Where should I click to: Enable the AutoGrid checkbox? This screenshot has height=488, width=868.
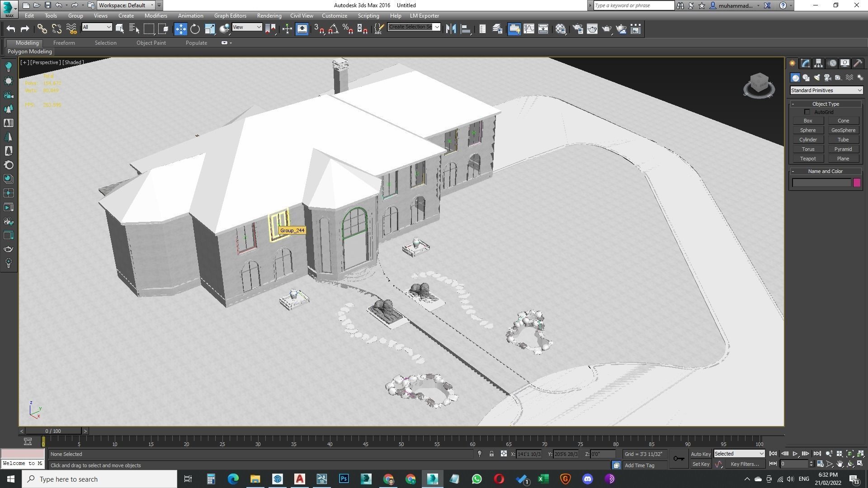coord(807,112)
